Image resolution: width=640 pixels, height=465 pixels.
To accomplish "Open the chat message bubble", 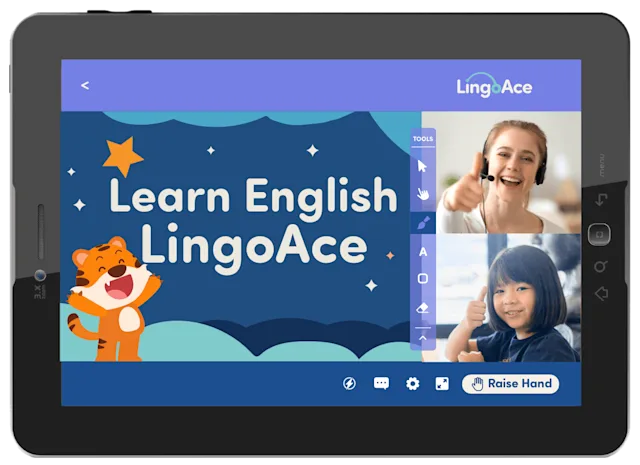I will click(x=381, y=383).
